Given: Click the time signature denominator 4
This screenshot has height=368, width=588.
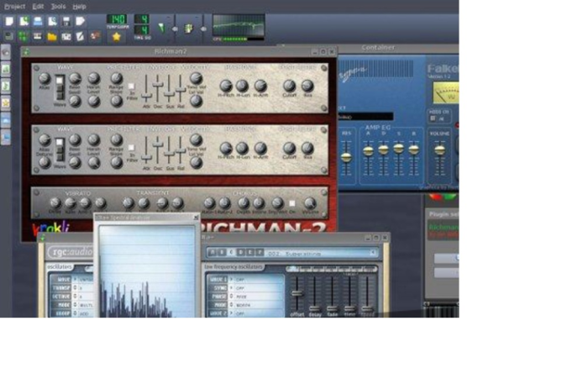Looking at the screenshot, I should [142, 29].
